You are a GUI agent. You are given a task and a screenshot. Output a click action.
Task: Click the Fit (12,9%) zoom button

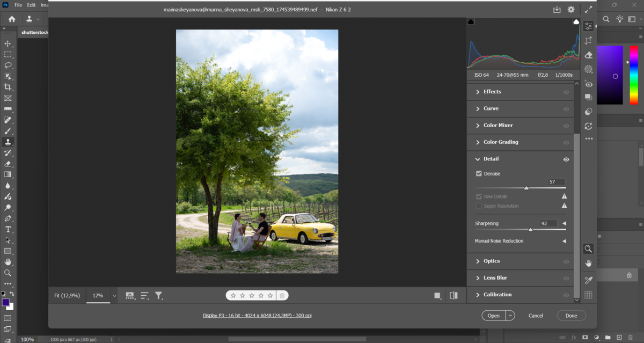(x=67, y=295)
